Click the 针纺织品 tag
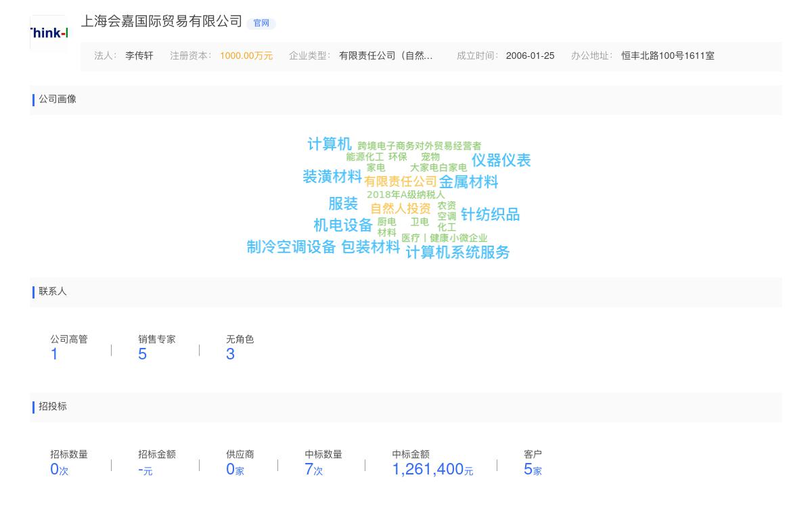 coord(491,215)
